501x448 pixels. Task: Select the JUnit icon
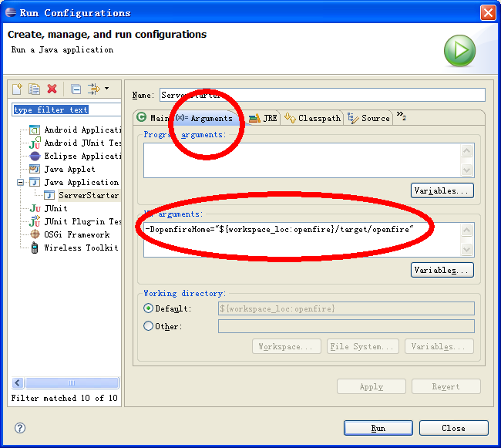tap(35, 208)
